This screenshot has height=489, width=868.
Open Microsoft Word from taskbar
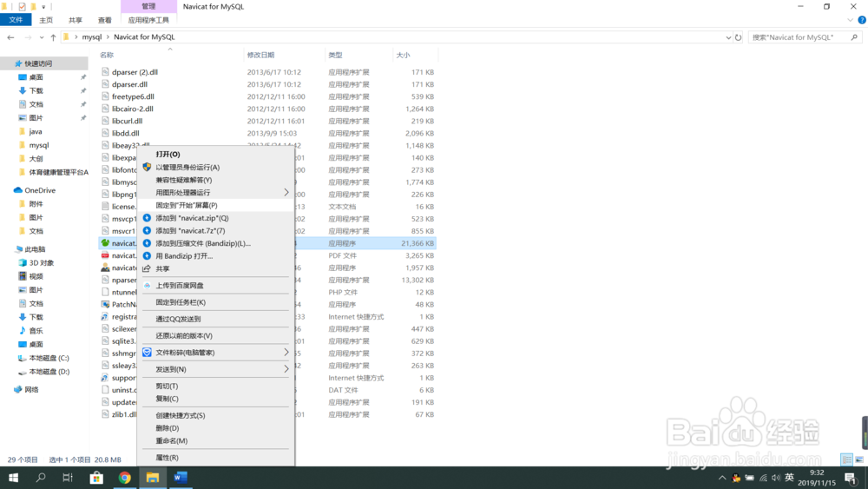[x=181, y=478]
